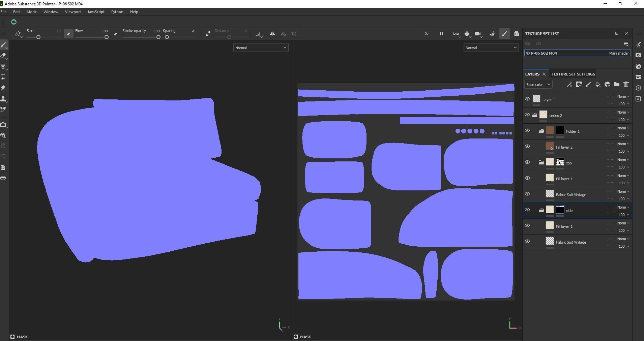Adjust the brush Size slider
644x341 pixels.
pyautogui.click(x=44, y=37)
